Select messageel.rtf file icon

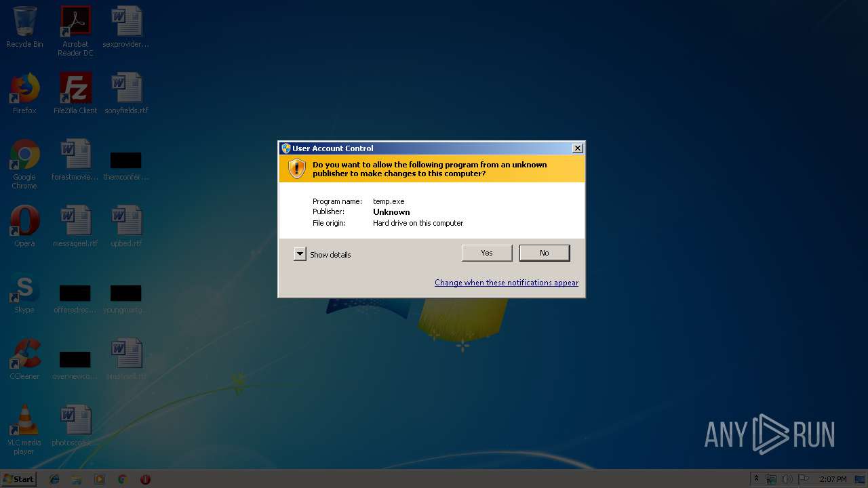[x=75, y=226]
